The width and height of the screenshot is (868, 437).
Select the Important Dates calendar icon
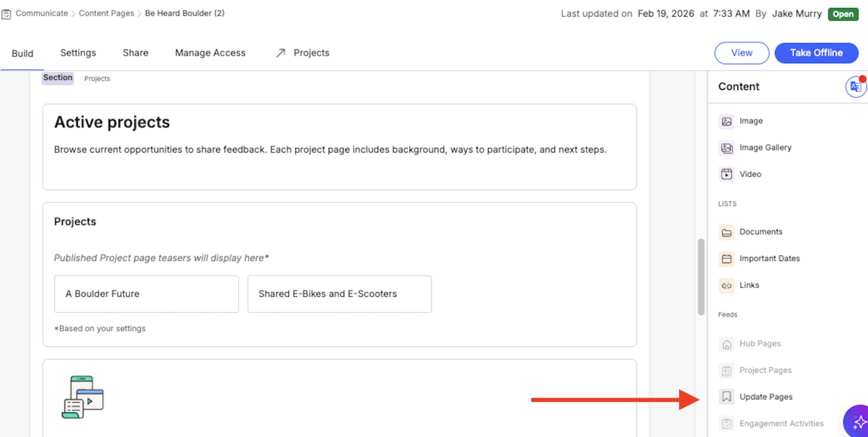coord(726,259)
